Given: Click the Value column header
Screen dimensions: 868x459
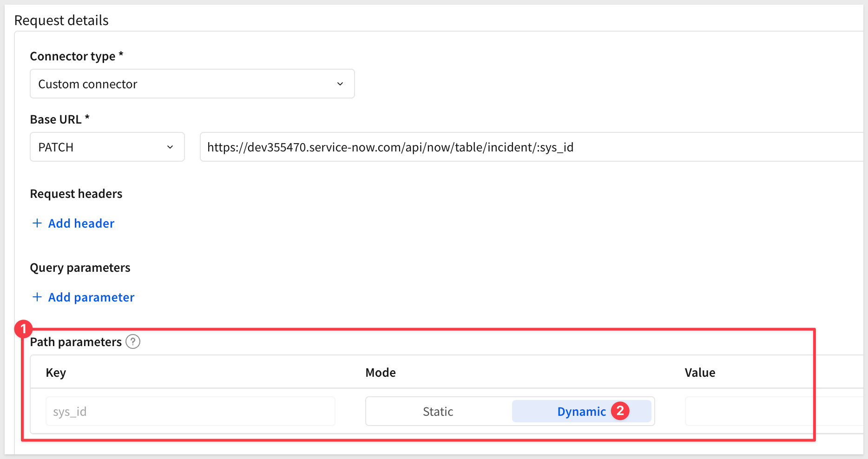Looking at the screenshot, I should click(700, 373).
